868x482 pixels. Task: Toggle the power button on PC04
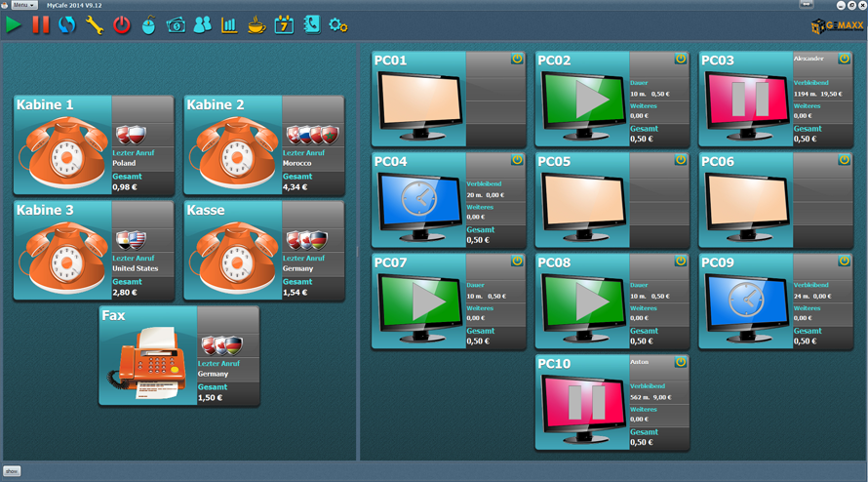[517, 160]
